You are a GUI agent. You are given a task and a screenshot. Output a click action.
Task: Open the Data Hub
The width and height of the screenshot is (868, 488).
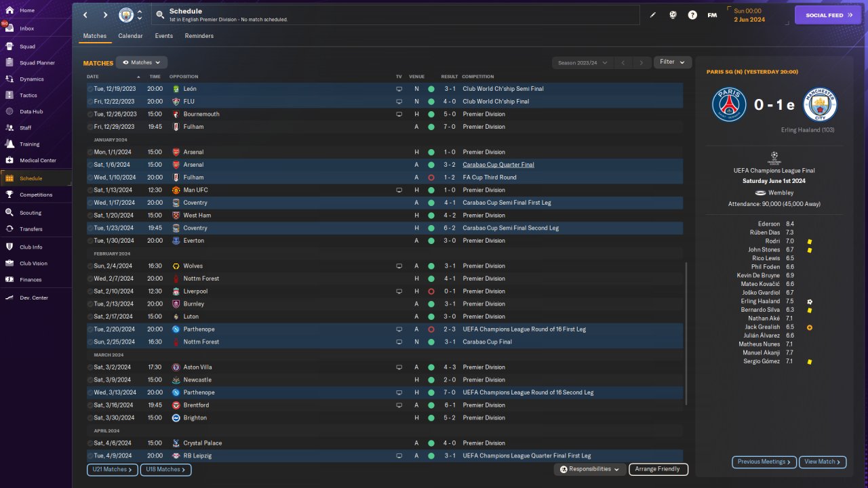tap(31, 112)
